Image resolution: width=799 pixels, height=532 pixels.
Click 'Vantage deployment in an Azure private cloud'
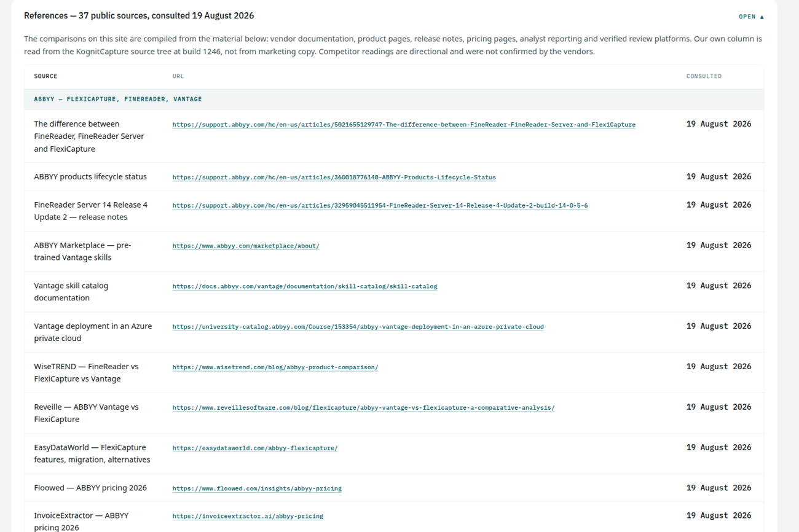pyautogui.click(x=93, y=332)
